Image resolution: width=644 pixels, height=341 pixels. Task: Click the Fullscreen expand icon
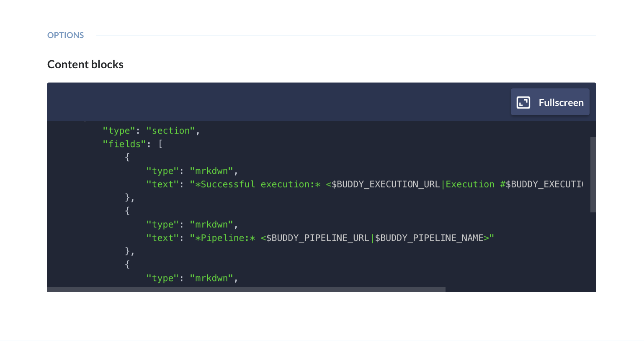(523, 103)
